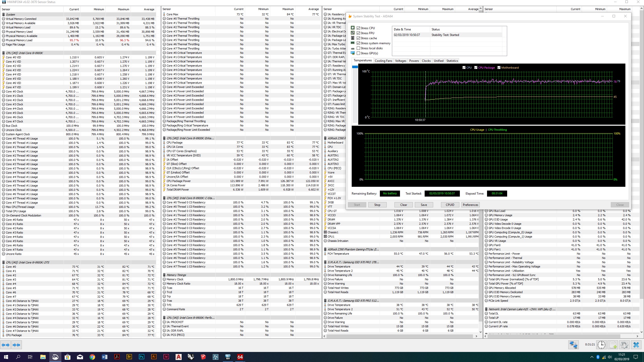644x362 pixels.
Task: Click the logging sheet with plus icon
Action: click(613, 345)
